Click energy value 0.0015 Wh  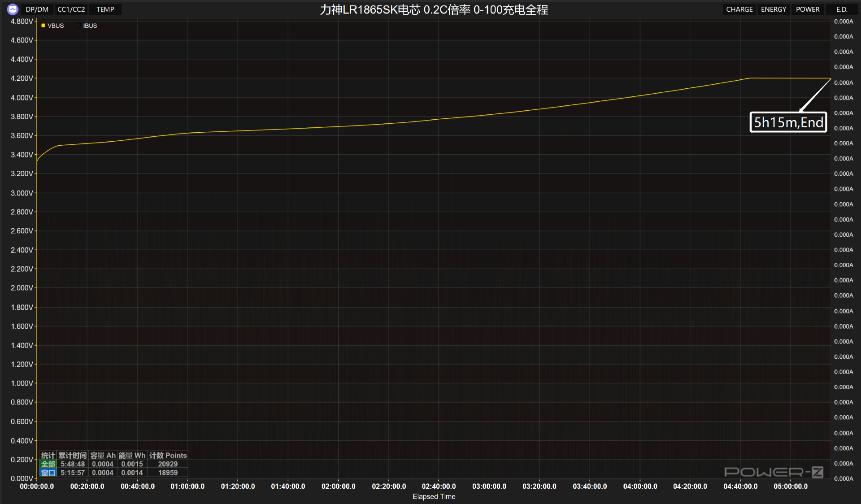pos(132,464)
